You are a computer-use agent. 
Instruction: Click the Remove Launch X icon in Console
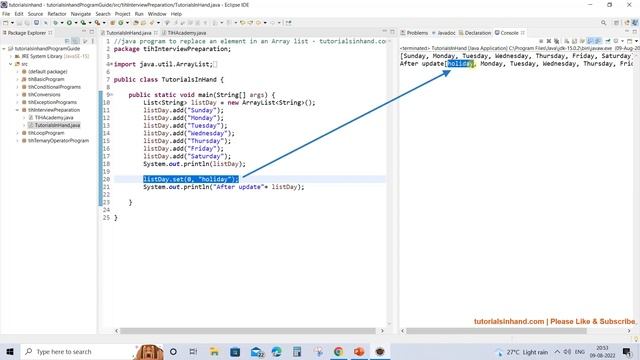[549, 41]
